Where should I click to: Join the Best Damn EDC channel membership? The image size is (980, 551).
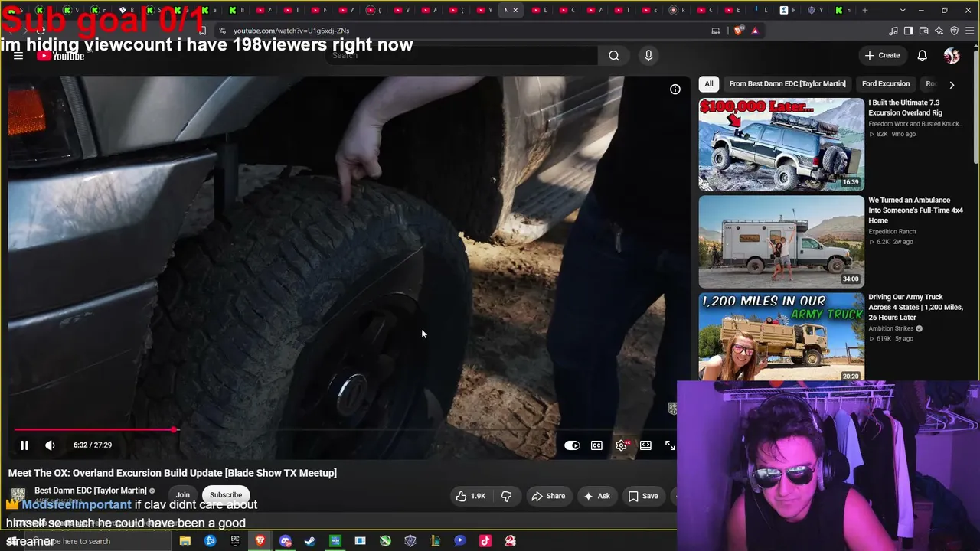click(x=182, y=494)
